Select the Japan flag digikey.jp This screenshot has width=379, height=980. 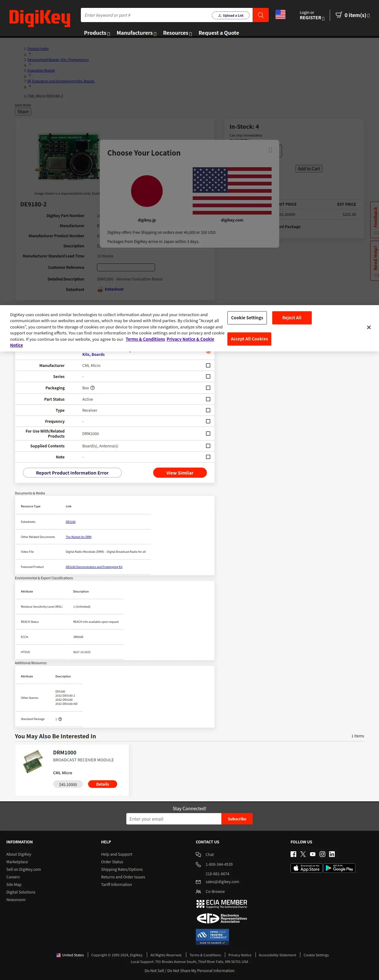click(x=147, y=191)
